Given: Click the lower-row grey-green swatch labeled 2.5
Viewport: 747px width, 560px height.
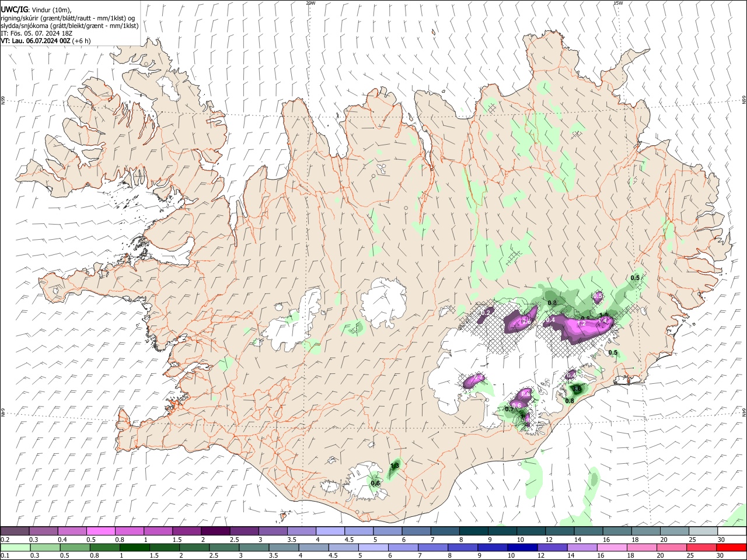Looking at the screenshot, I should coord(224,547).
